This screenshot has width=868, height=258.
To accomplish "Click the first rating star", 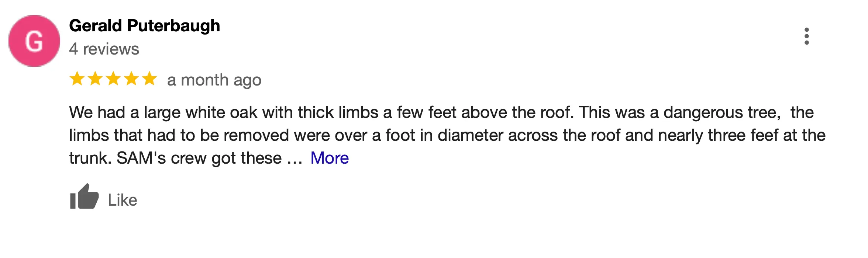I will coord(77,79).
